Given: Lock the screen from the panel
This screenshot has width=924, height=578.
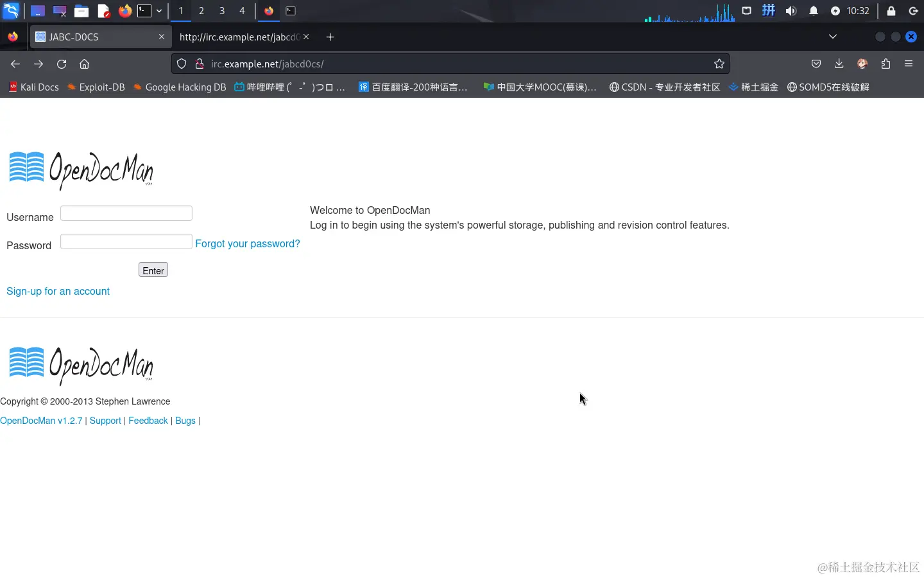Looking at the screenshot, I should [x=891, y=11].
